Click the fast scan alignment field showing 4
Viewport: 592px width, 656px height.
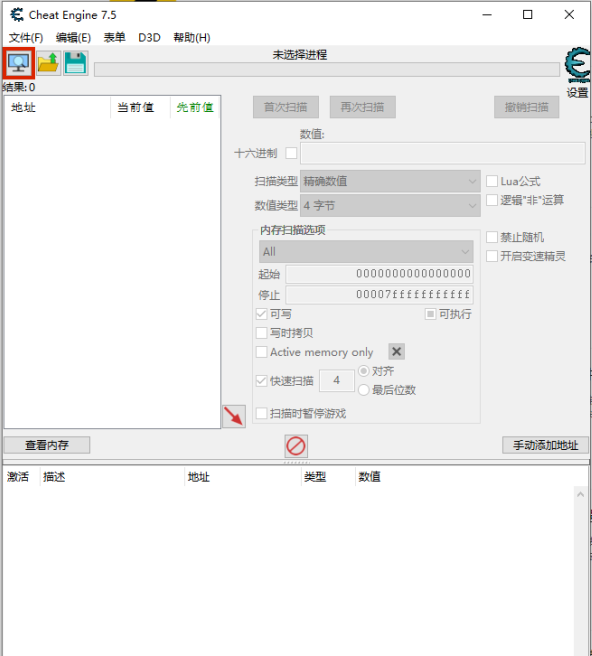click(337, 380)
